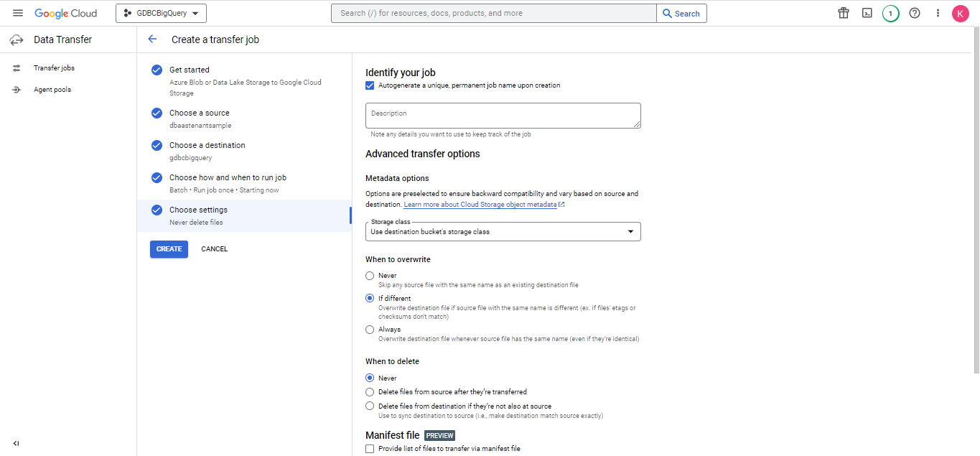Click into the Description text field
The height and width of the screenshot is (456, 980).
coord(503,116)
